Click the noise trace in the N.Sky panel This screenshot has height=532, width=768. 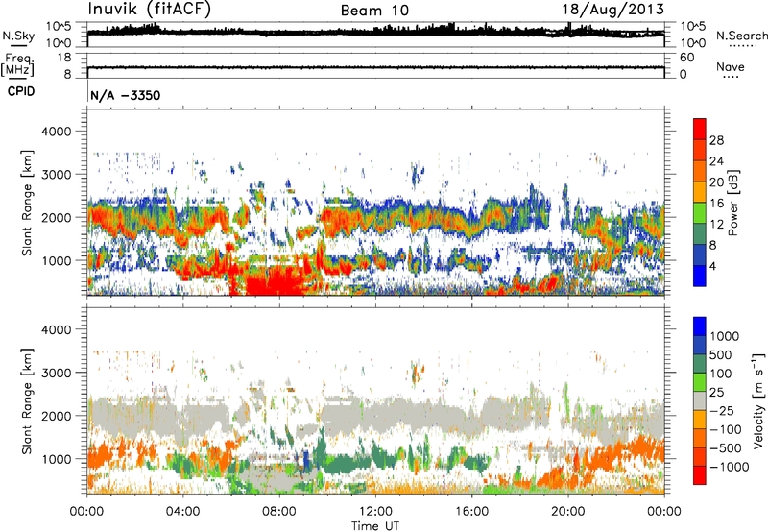click(375, 33)
